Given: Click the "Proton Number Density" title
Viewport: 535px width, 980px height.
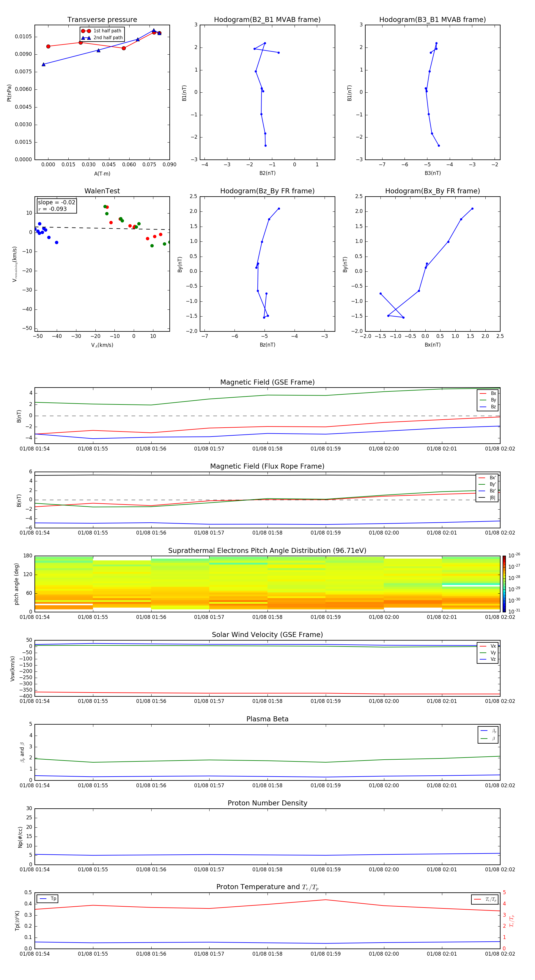Looking at the screenshot, I should [x=267, y=803].
